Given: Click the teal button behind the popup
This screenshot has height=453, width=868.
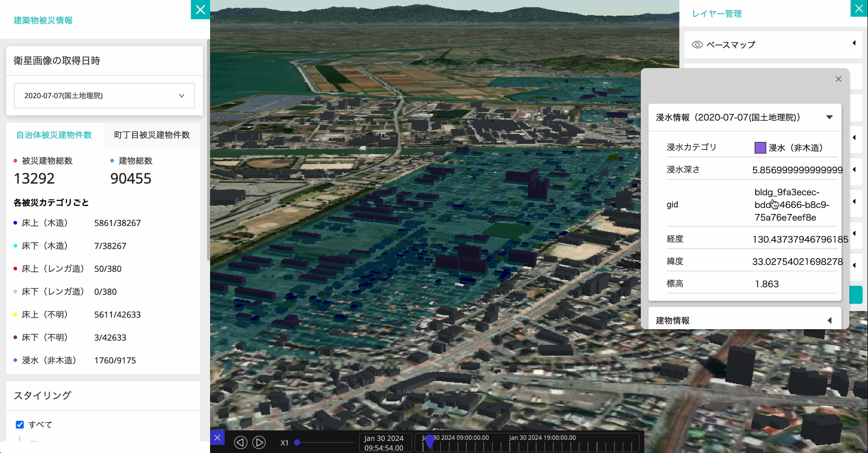Looking at the screenshot, I should pyautogui.click(x=856, y=295).
